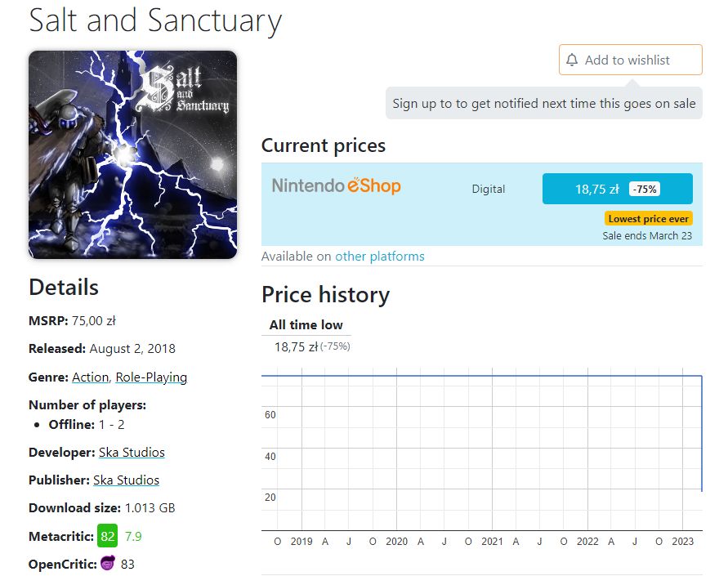This screenshot has height=576, width=728.
Task: Open the Action genre link
Action: (x=90, y=377)
